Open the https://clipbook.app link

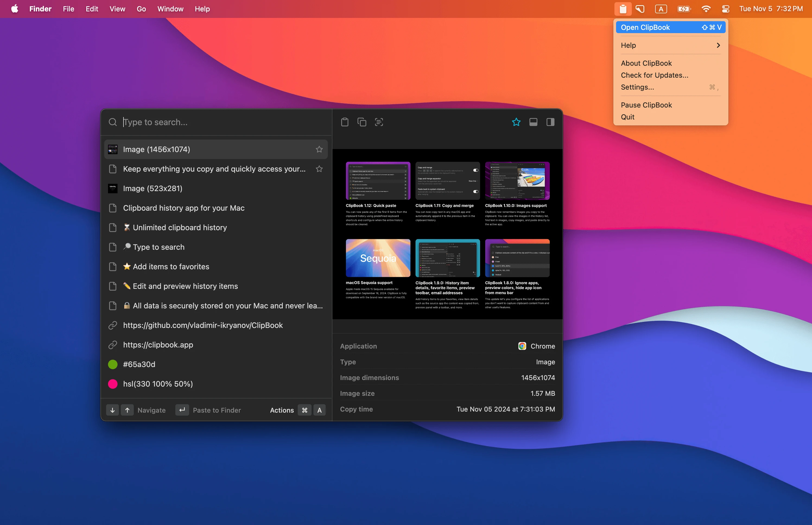coord(158,345)
